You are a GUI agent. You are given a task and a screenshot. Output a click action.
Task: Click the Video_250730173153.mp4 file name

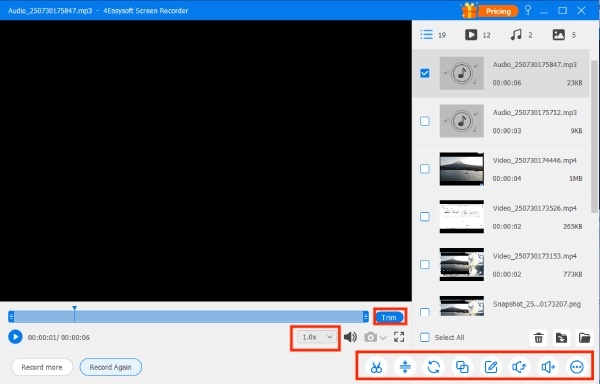click(x=535, y=256)
